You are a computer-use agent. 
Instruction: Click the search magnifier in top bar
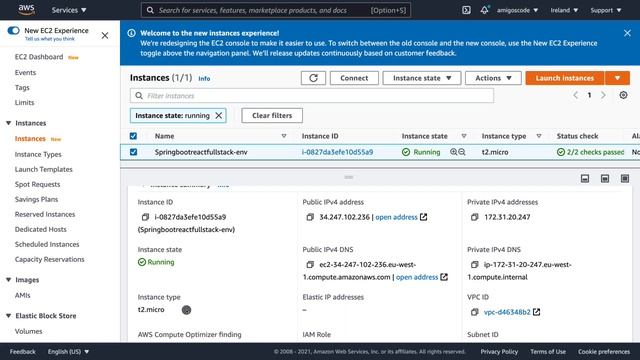(x=150, y=10)
